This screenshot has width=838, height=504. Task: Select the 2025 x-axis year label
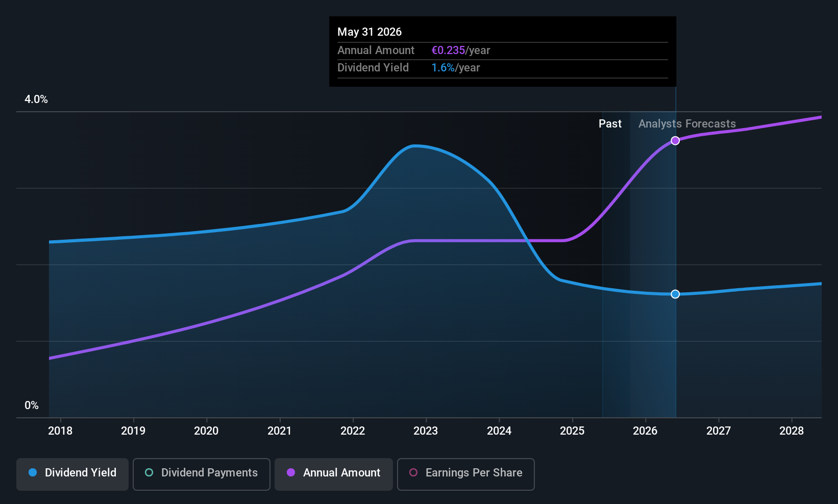(x=572, y=431)
